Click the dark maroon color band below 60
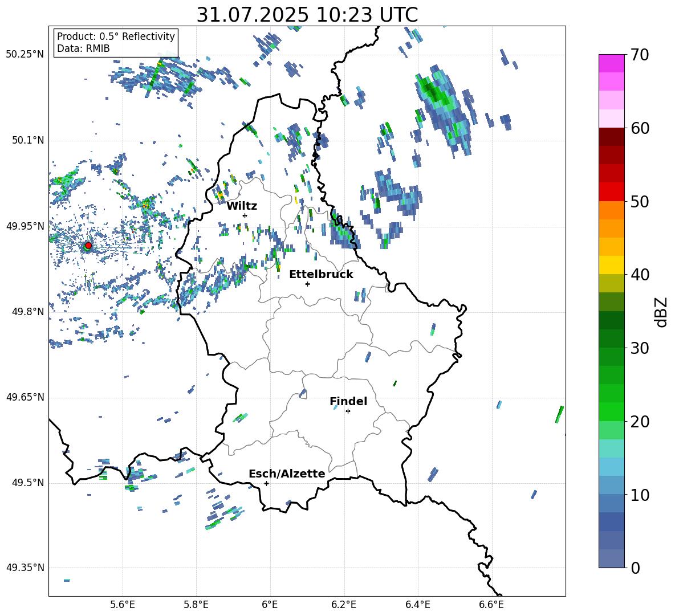Screen dimensions: 675x616 tap(611, 137)
